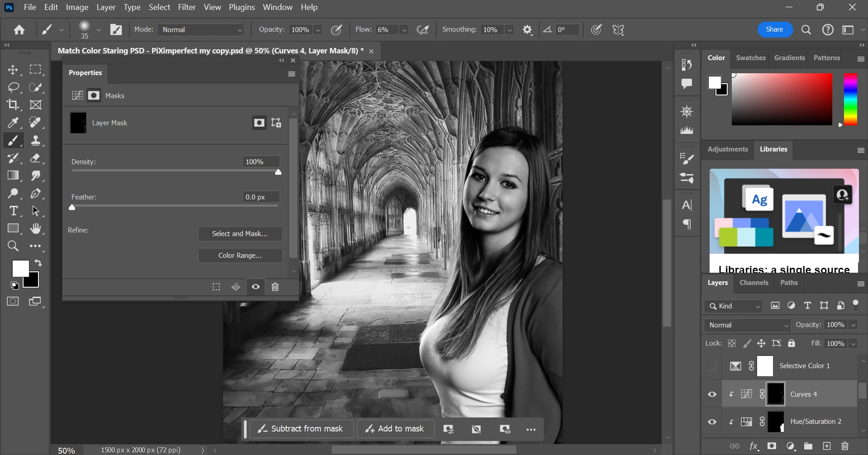Hide the Curves 4 layer

[712, 394]
